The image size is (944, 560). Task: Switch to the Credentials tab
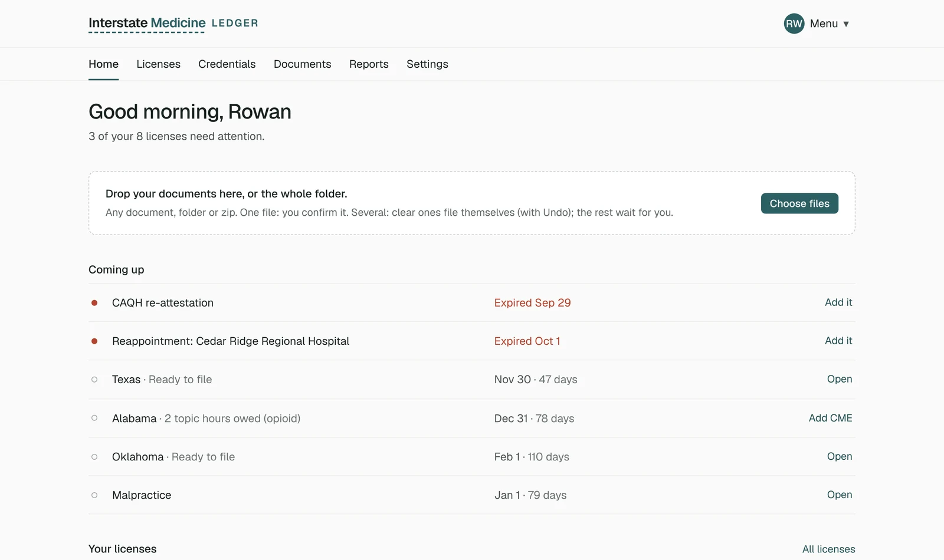pos(227,64)
